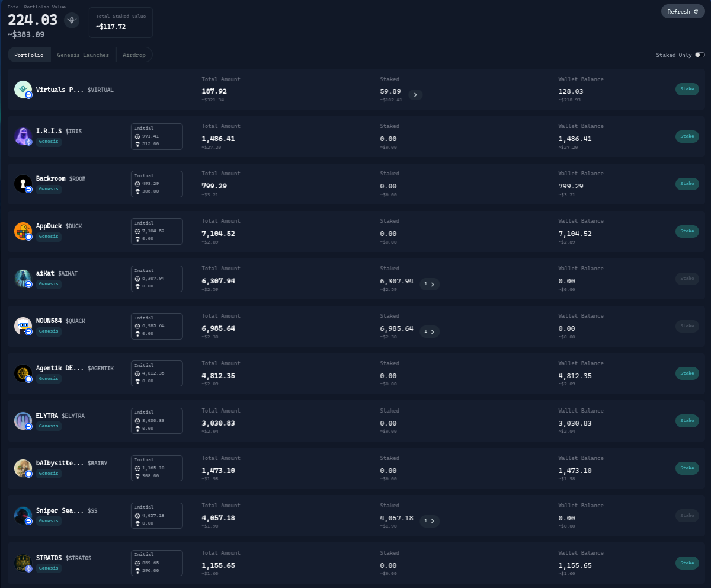This screenshot has height=588, width=711.
Task: Click the VIRTUAL currency icon beside portfolio value
Action: click(x=72, y=20)
